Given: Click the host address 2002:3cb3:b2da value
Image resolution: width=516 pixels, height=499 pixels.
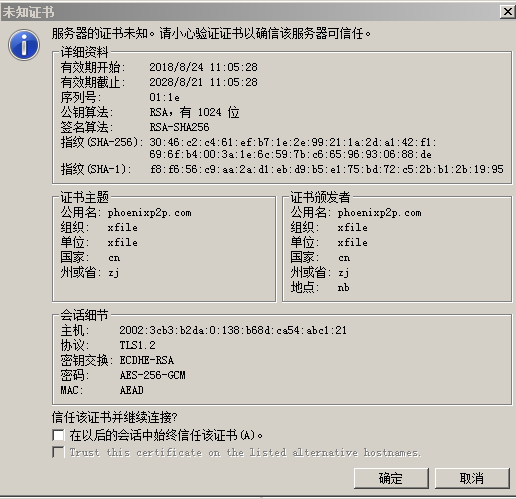Looking at the screenshot, I should click(x=233, y=330).
